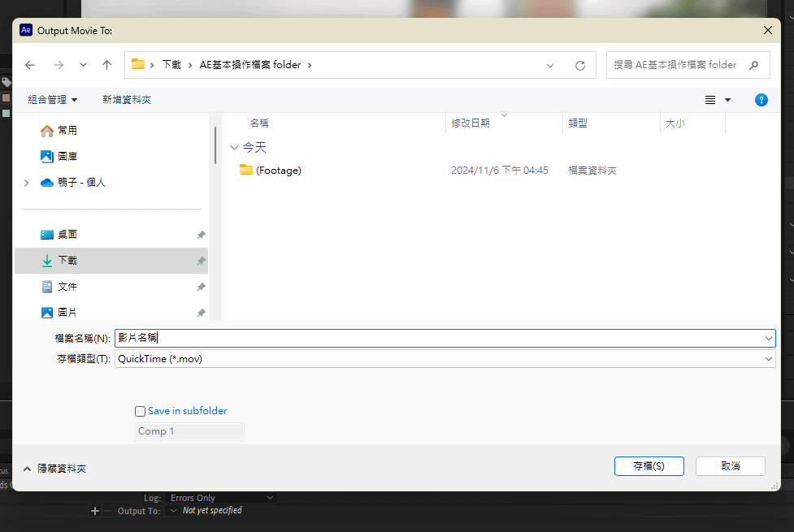794x532 pixels.
Task: Click the 取消 cancel button
Action: coord(730,466)
